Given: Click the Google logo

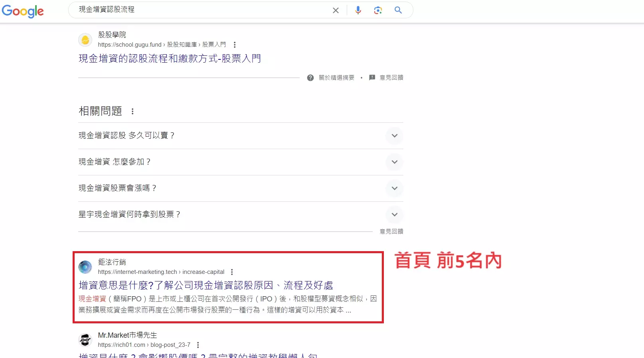Looking at the screenshot, I should pos(23,11).
